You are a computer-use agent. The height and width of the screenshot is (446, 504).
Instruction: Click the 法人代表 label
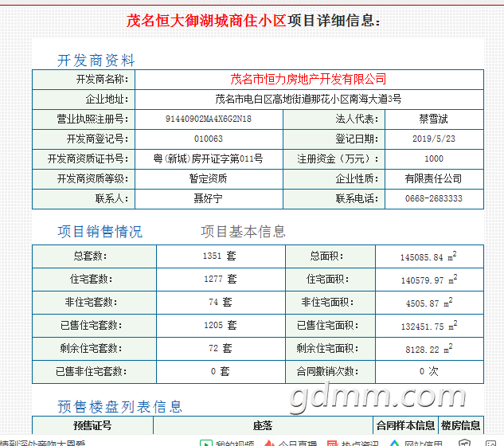(357, 119)
